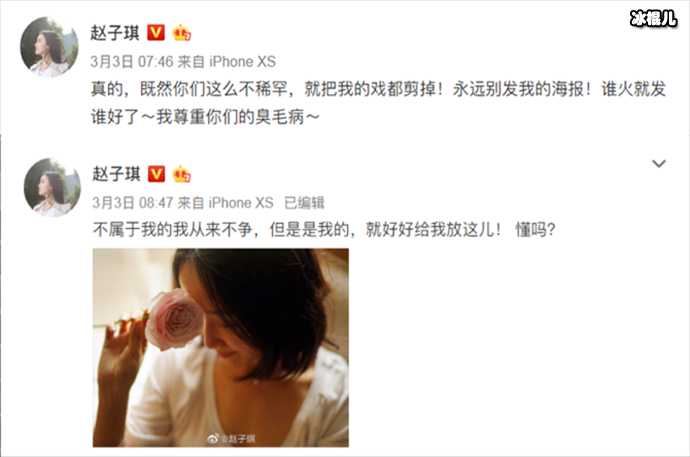The image size is (690, 457).
Task: Click the 冰棍儿 watermark text
Action: [653, 18]
